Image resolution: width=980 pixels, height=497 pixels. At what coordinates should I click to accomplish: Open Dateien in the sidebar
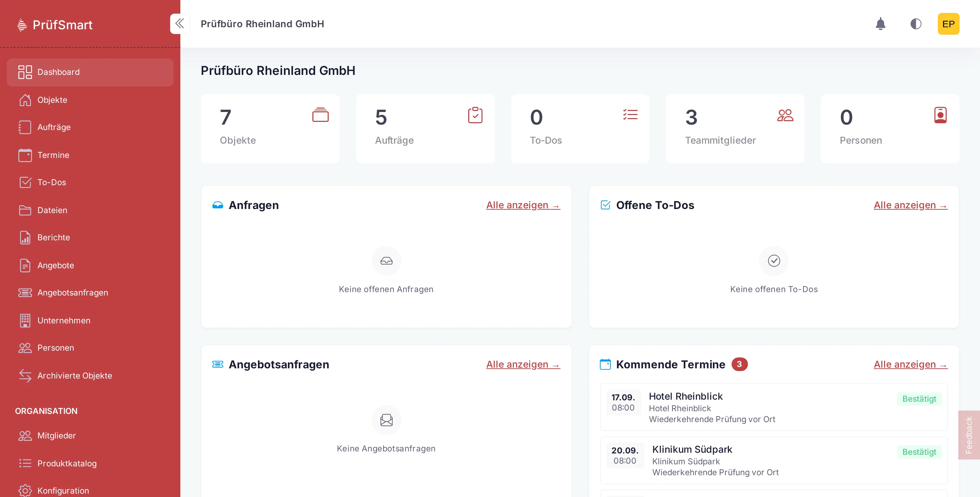(90, 210)
